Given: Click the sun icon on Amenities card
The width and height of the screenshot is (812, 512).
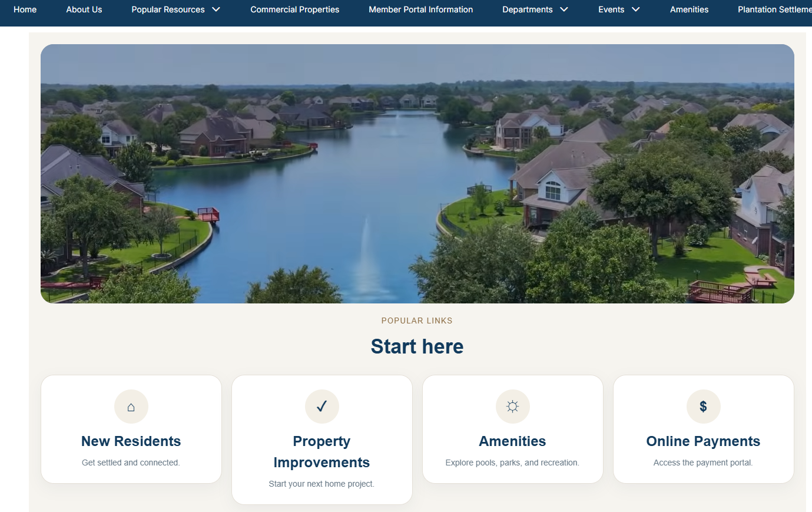Looking at the screenshot, I should (513, 407).
